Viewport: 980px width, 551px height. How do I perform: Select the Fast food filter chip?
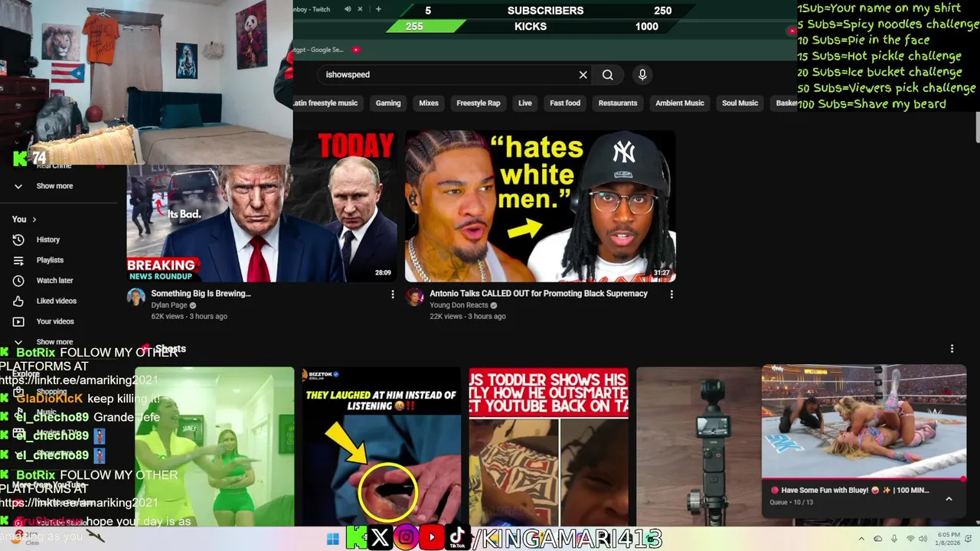[565, 103]
